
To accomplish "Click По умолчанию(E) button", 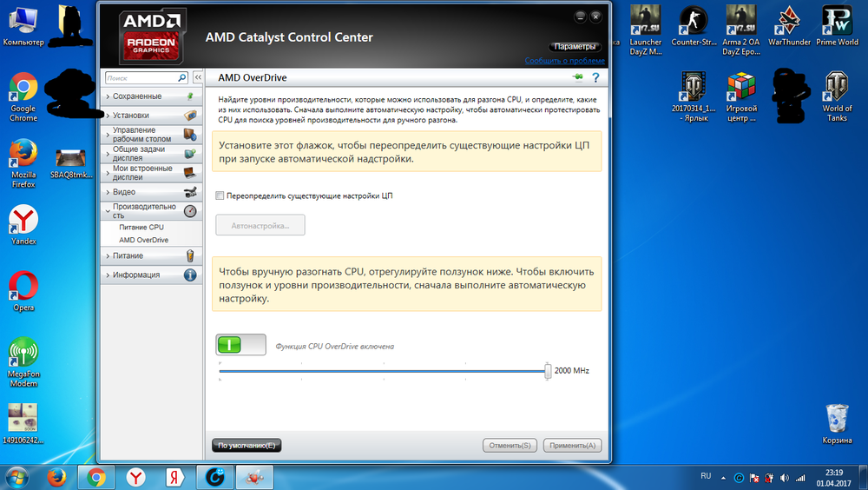I will [x=247, y=445].
